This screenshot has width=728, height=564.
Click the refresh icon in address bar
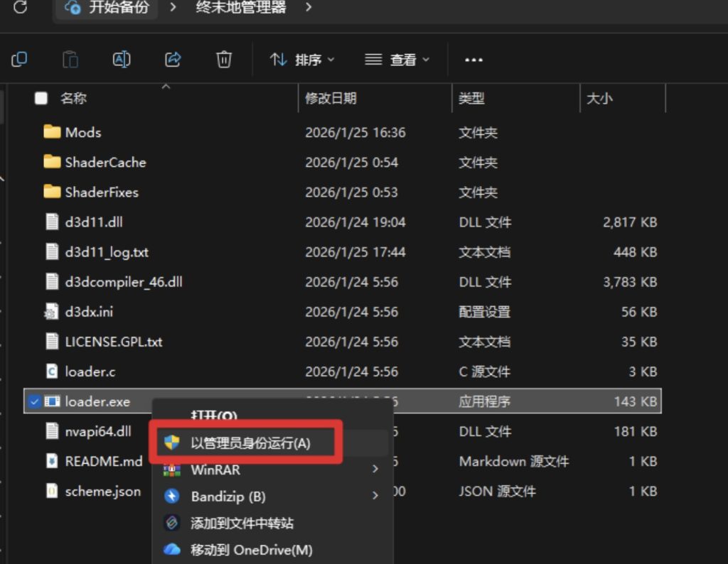tap(21, 8)
